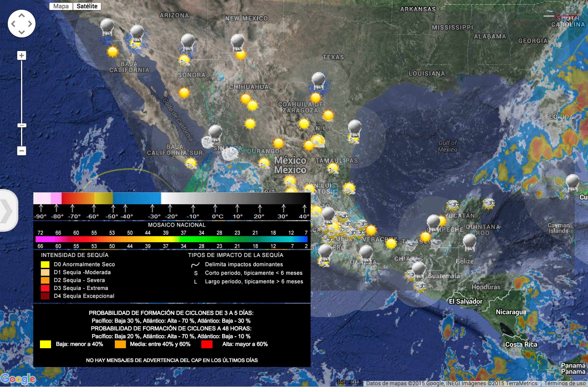Click the sun weather icon in Sonora

184,92
